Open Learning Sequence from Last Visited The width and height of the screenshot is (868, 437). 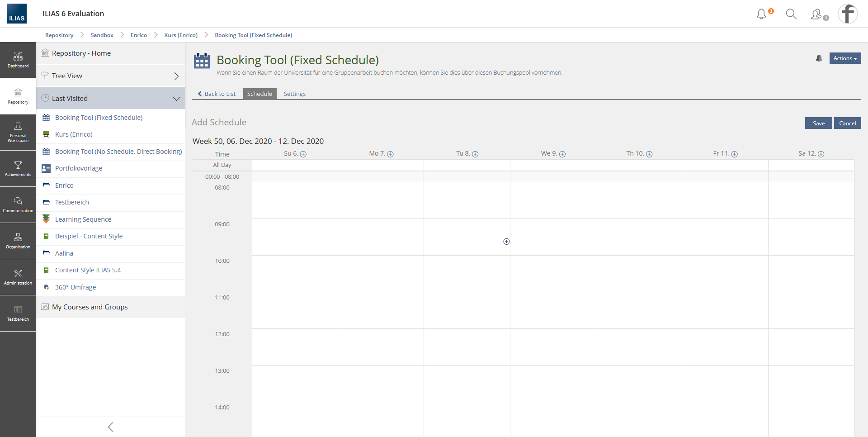[83, 219]
